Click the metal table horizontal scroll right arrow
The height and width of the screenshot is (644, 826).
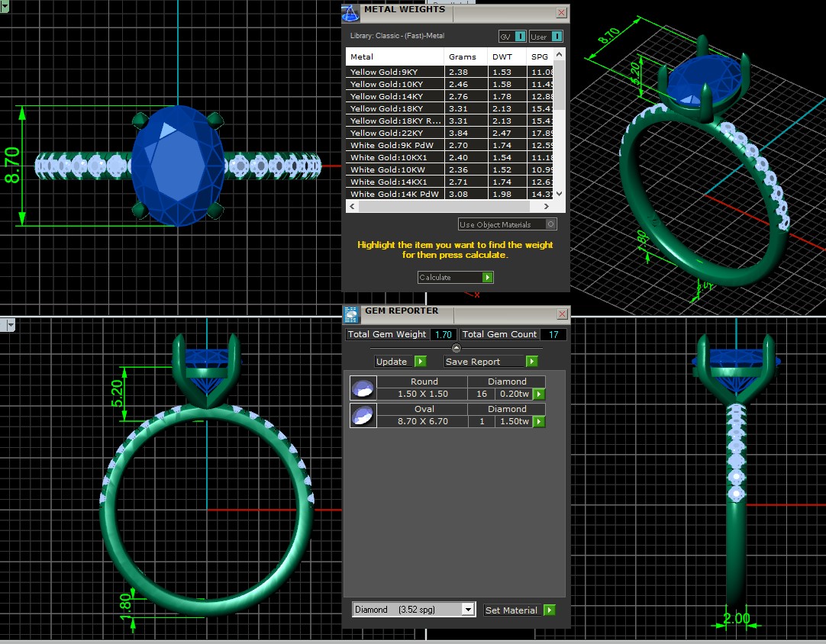click(x=547, y=207)
